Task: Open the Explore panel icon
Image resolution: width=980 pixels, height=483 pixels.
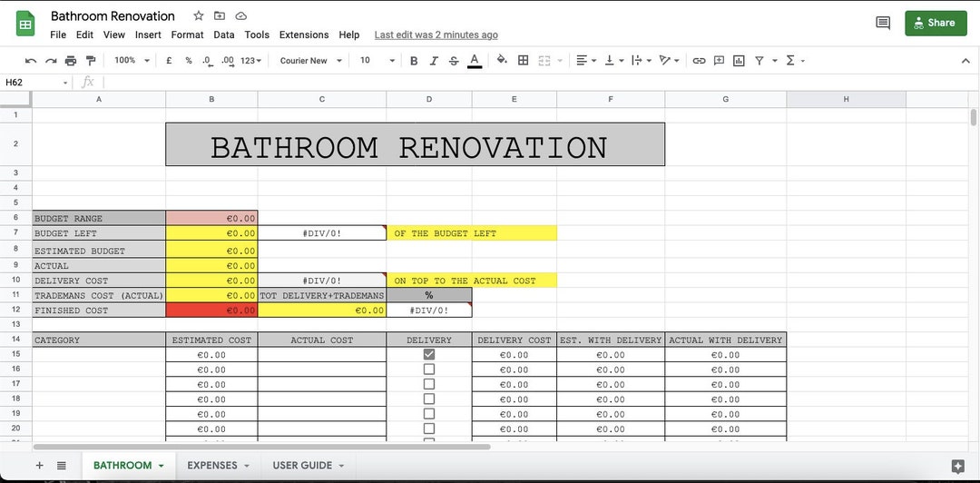Action: coord(957,466)
